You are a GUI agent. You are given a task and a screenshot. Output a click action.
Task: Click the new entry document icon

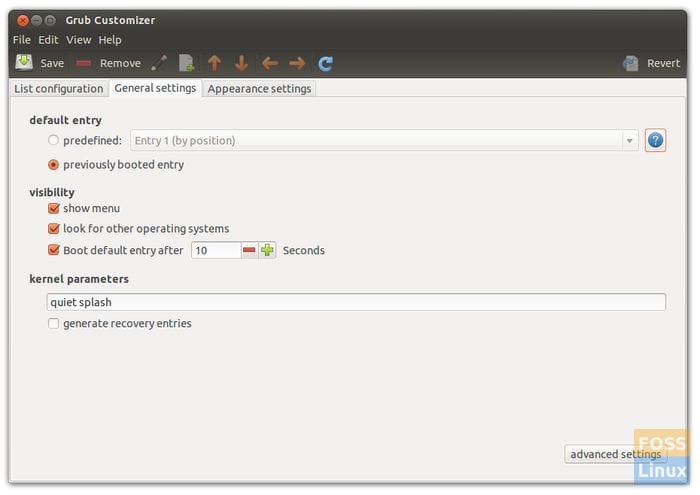point(187,63)
